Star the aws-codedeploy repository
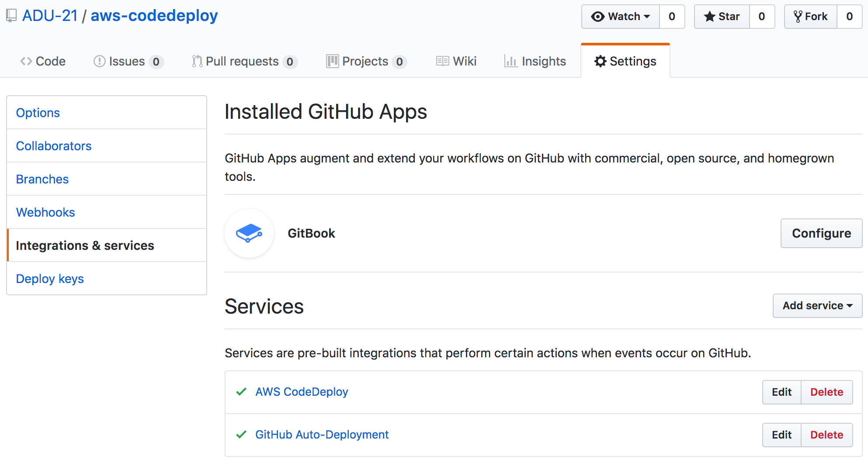 pos(722,17)
